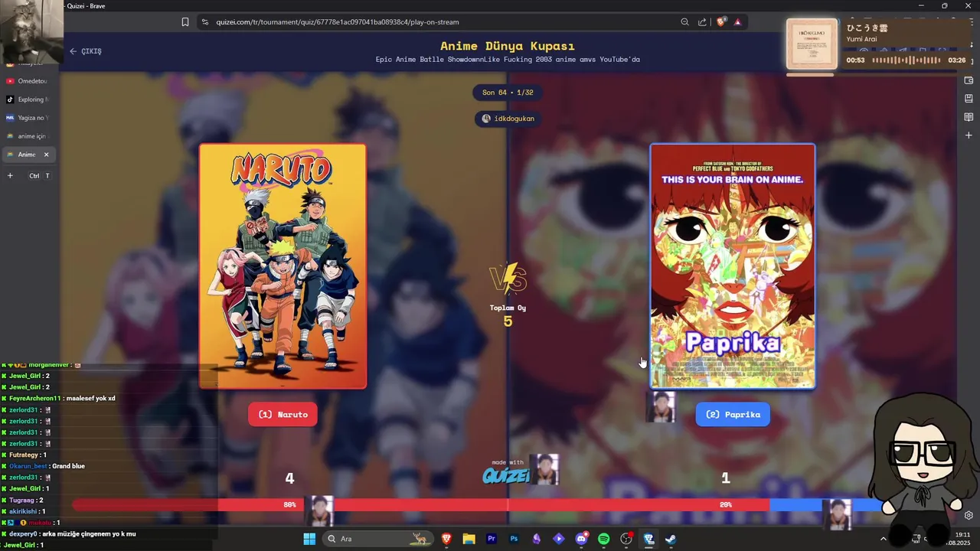Click the Toplam Oy vote count 5

[x=508, y=321]
